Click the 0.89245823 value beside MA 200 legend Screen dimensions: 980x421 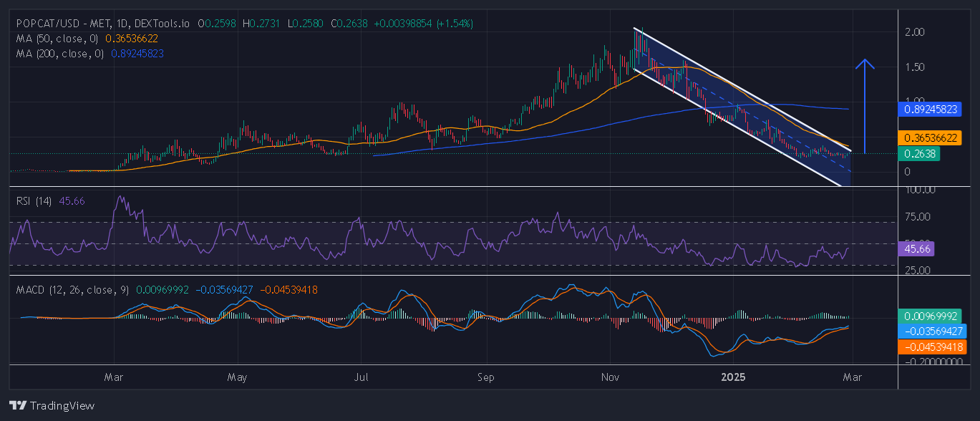click(x=137, y=53)
